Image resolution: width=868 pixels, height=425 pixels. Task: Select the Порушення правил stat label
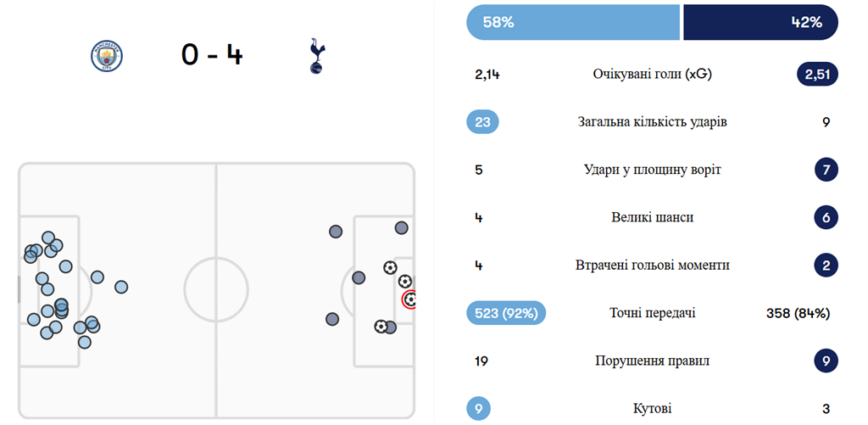(652, 361)
